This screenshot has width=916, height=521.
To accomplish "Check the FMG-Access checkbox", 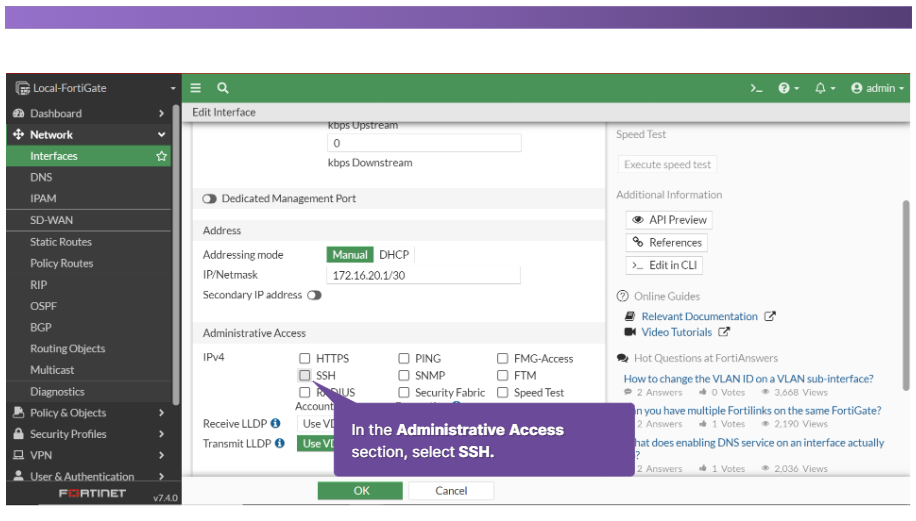I will 502,358.
